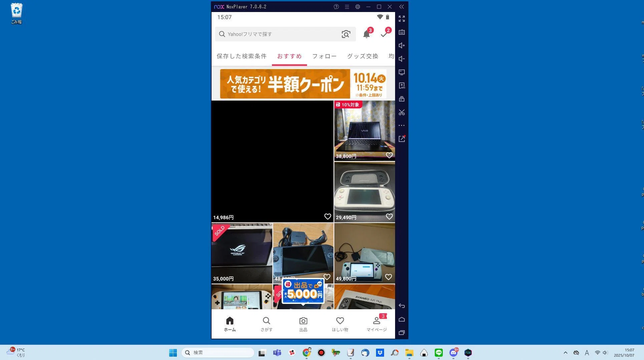Open NoxPlayer help icon
644x360 pixels.
click(x=336, y=7)
